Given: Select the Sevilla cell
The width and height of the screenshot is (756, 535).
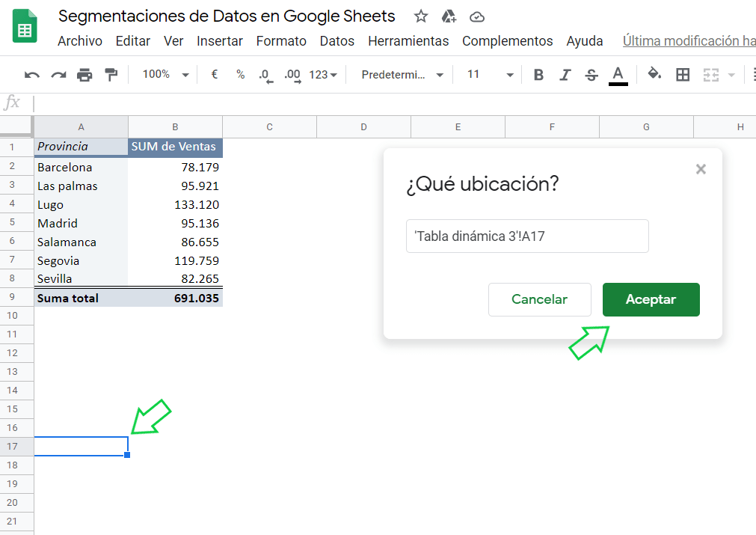Looking at the screenshot, I should (81, 278).
